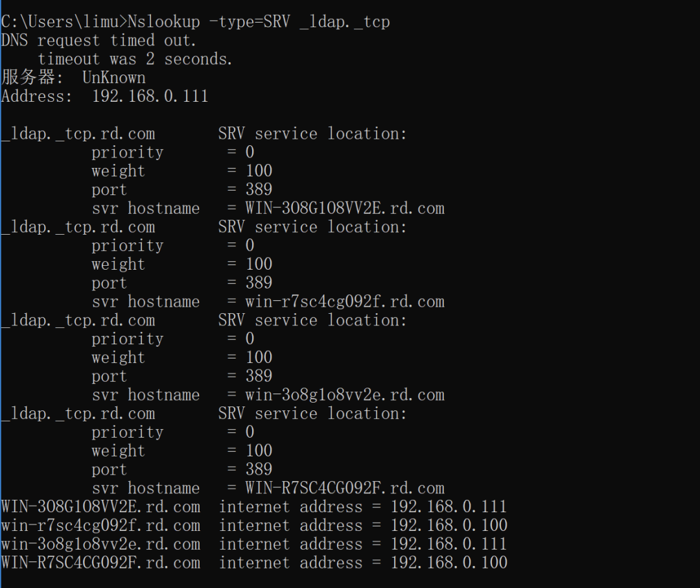Click the 'DNS request timed out' message
The height and width of the screenshot is (588, 700).
click(x=99, y=41)
